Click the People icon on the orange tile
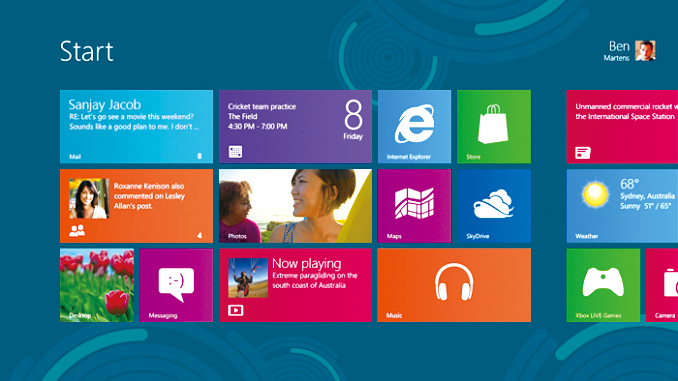The width and height of the screenshot is (678, 381). click(77, 231)
